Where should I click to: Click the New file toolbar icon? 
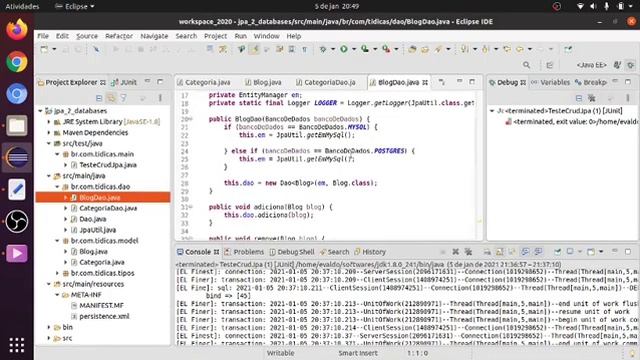(x=44, y=49)
